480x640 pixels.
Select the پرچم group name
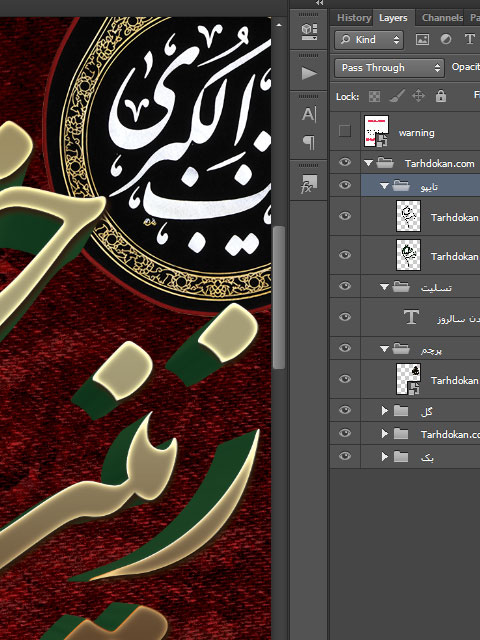[431, 350]
